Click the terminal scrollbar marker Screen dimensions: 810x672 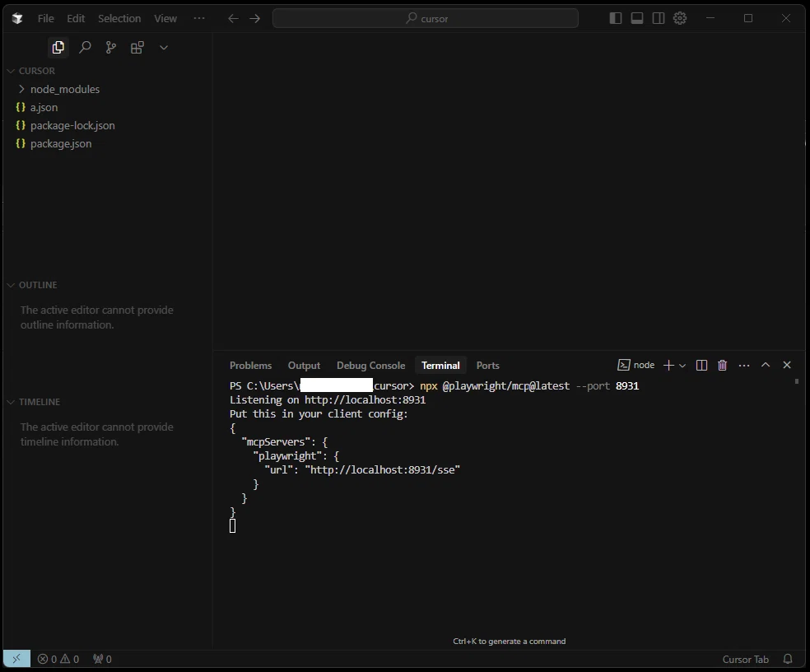tap(797, 381)
